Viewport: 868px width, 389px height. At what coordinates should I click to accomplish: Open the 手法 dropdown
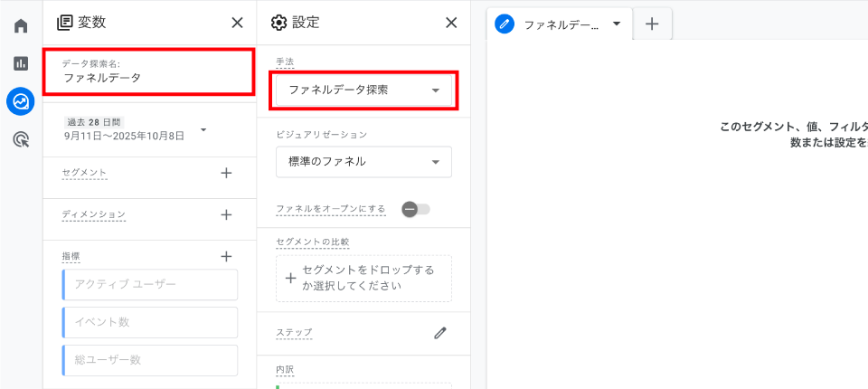pos(363,90)
